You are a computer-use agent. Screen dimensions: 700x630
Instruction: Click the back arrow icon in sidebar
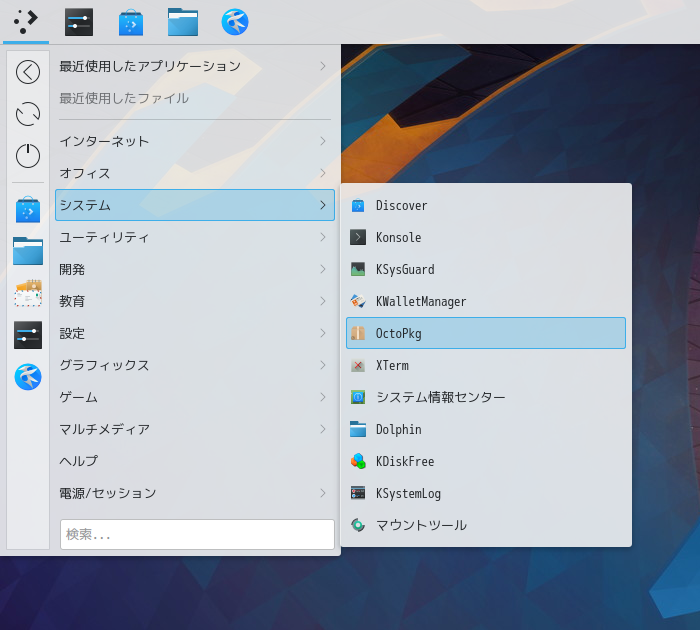click(x=28, y=72)
